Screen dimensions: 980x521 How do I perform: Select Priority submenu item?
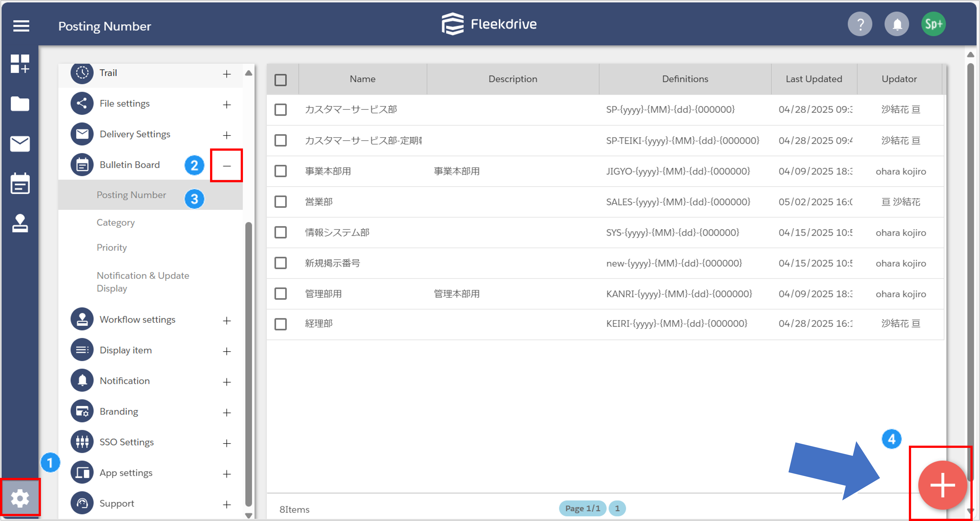point(111,248)
